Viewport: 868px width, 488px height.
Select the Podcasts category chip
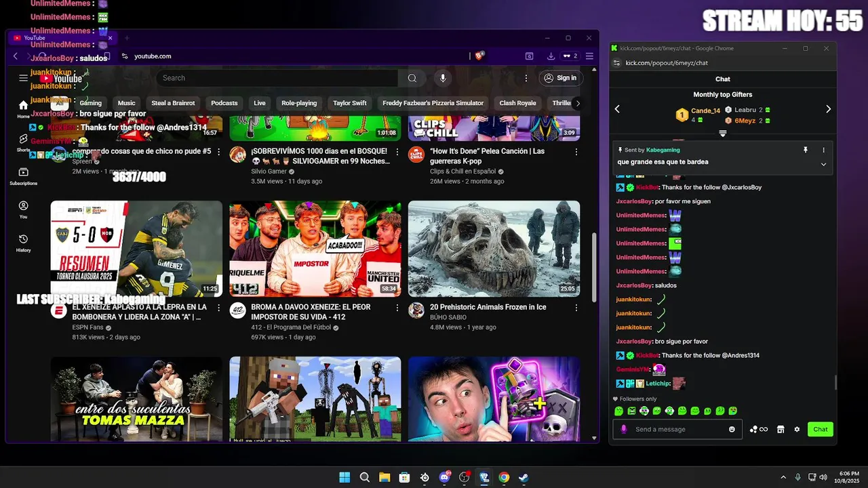[x=224, y=103]
